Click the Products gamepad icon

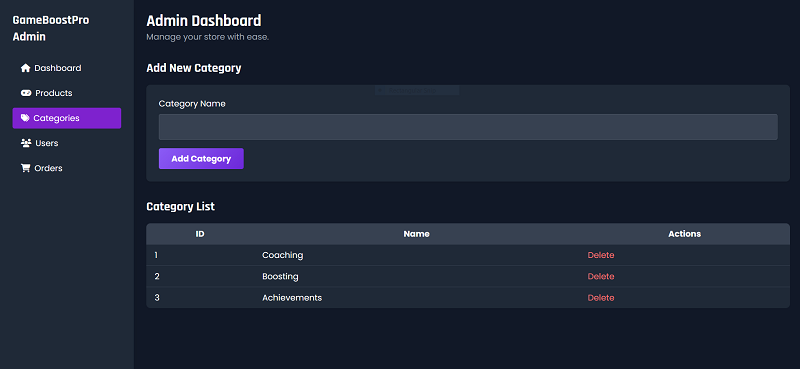tap(26, 93)
